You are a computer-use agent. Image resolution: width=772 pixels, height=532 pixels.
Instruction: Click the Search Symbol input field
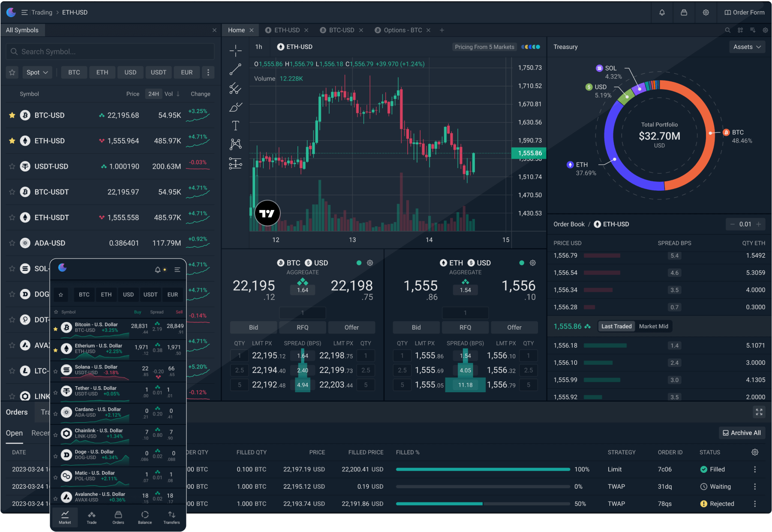tap(110, 51)
